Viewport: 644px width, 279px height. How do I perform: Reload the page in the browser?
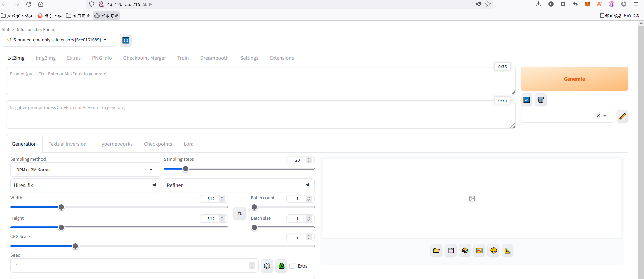point(29,4)
